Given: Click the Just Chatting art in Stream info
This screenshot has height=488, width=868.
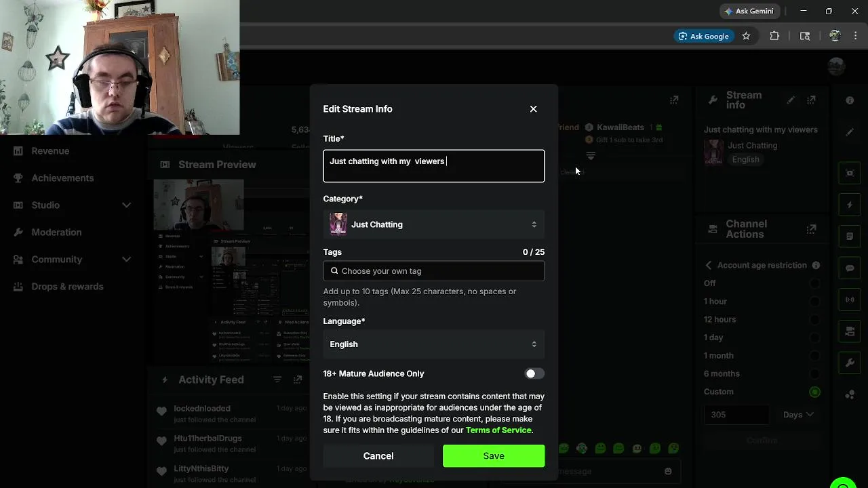Looking at the screenshot, I should pos(713,153).
